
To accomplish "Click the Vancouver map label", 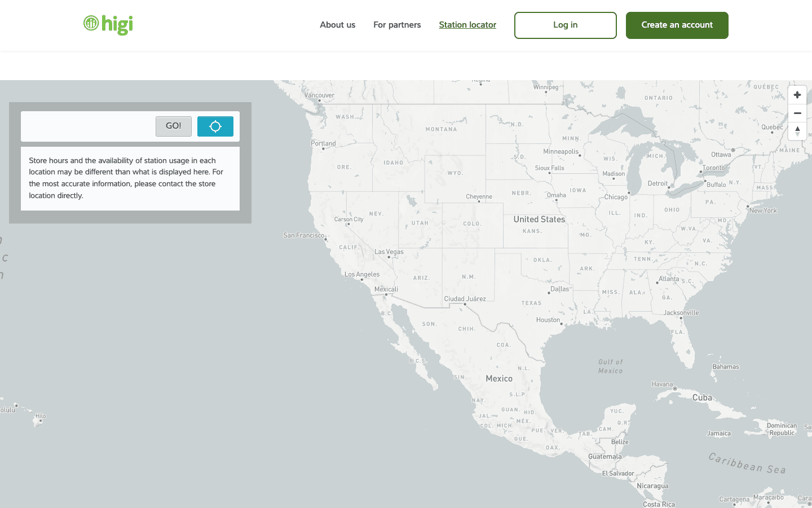I will (319, 95).
